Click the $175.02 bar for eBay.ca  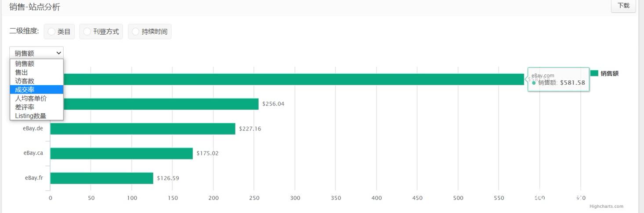121,153
